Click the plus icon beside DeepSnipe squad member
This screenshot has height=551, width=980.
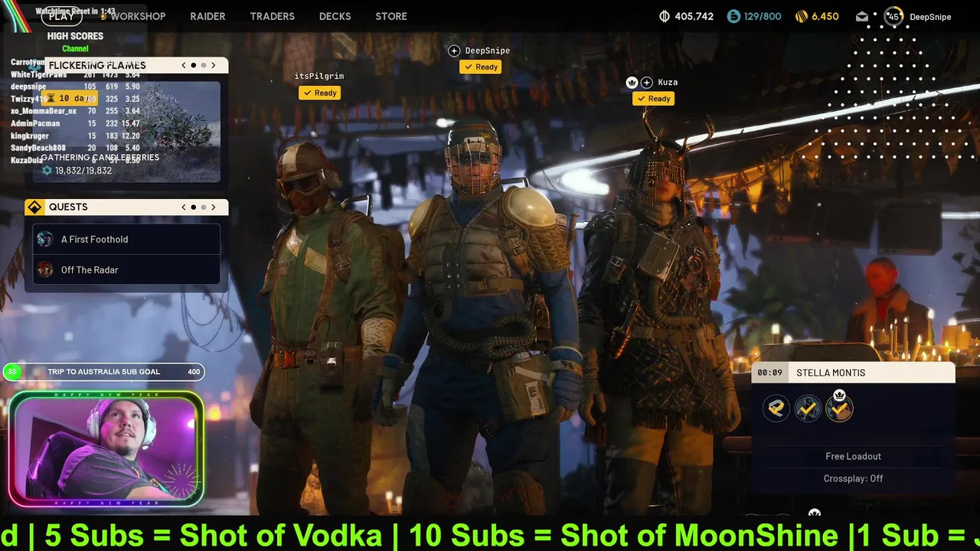(454, 51)
